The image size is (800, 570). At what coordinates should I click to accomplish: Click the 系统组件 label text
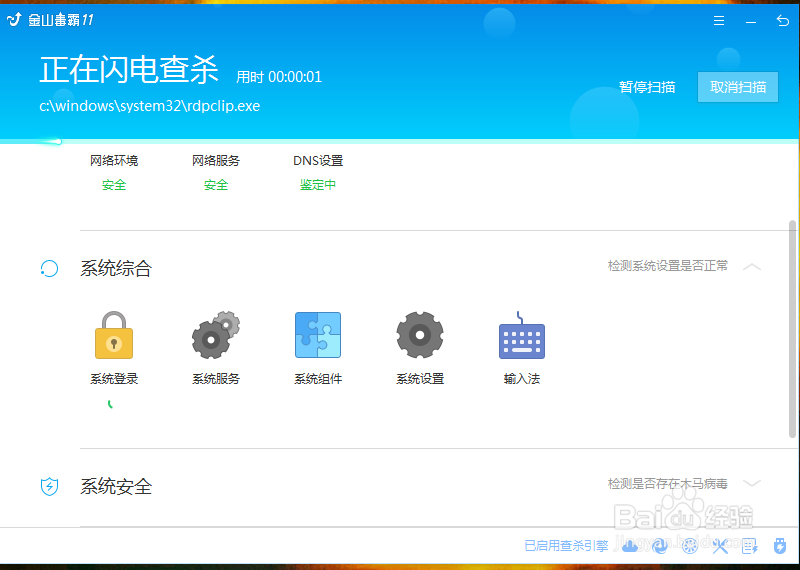point(318,379)
